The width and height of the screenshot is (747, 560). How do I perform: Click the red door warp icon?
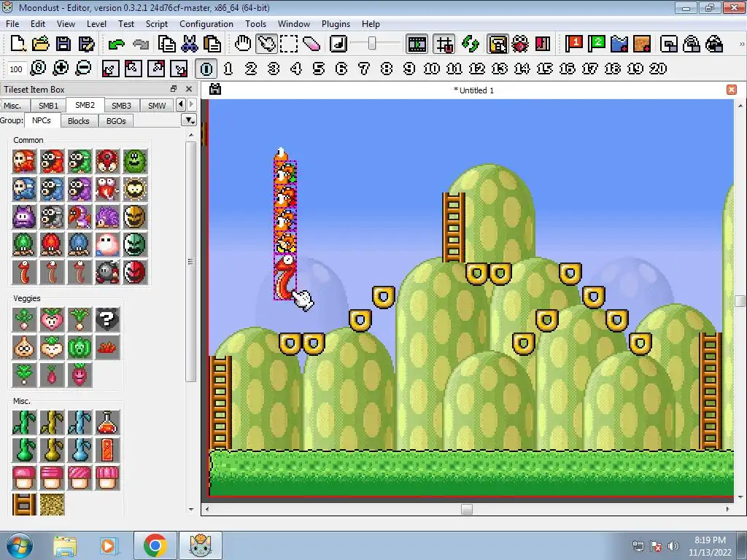coord(543,44)
